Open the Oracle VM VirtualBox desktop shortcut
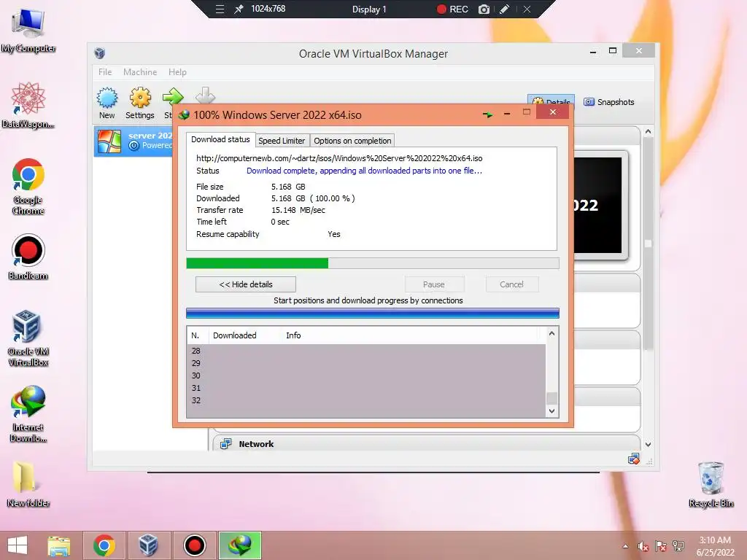 28,338
